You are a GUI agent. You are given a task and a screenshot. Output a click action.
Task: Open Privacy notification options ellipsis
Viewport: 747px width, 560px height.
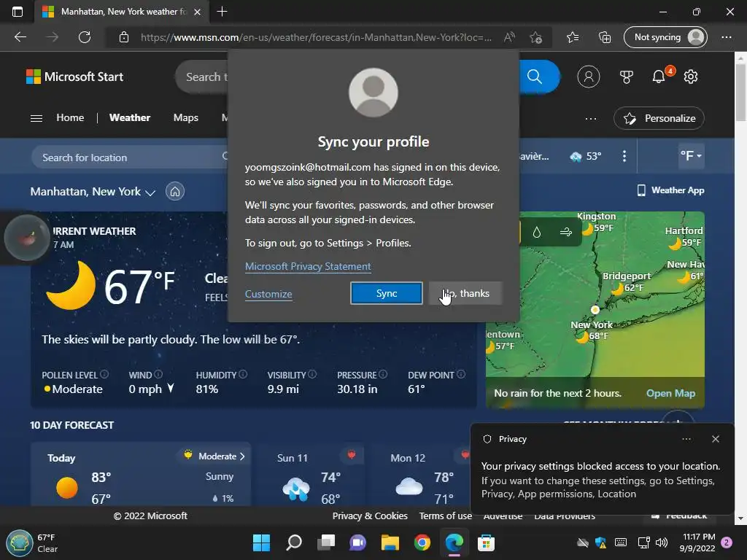[x=686, y=439]
